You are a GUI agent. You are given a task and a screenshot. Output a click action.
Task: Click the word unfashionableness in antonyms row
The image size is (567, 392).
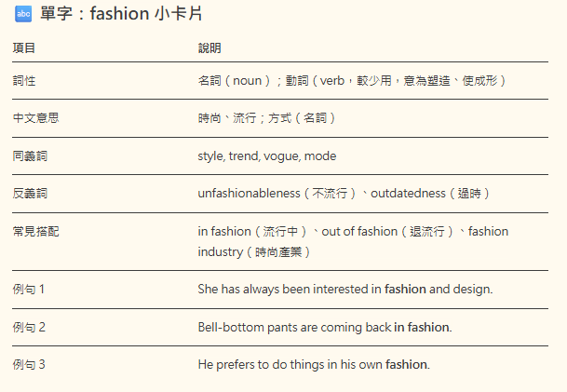(x=249, y=193)
